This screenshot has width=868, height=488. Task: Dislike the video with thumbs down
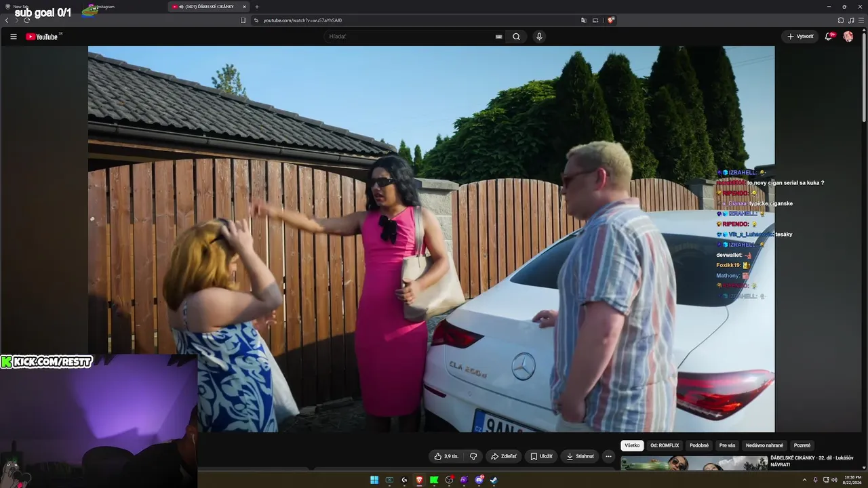click(x=473, y=456)
